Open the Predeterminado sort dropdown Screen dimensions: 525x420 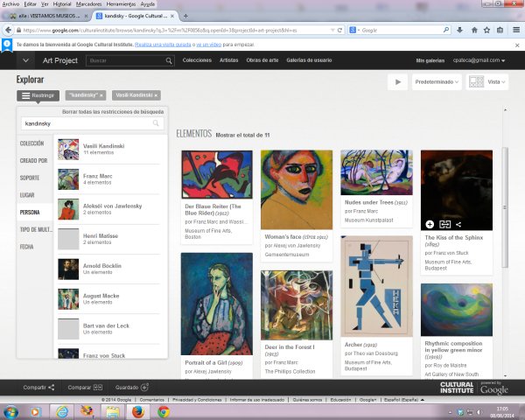click(x=439, y=81)
